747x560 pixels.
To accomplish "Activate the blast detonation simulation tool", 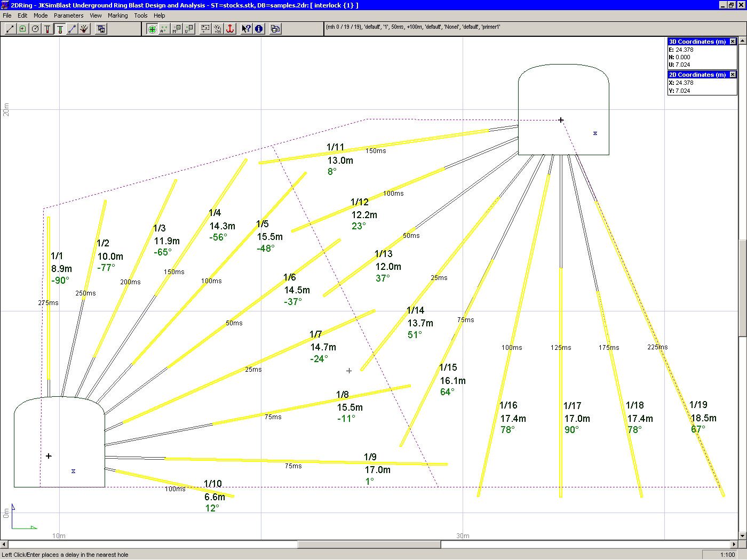I will (84, 29).
